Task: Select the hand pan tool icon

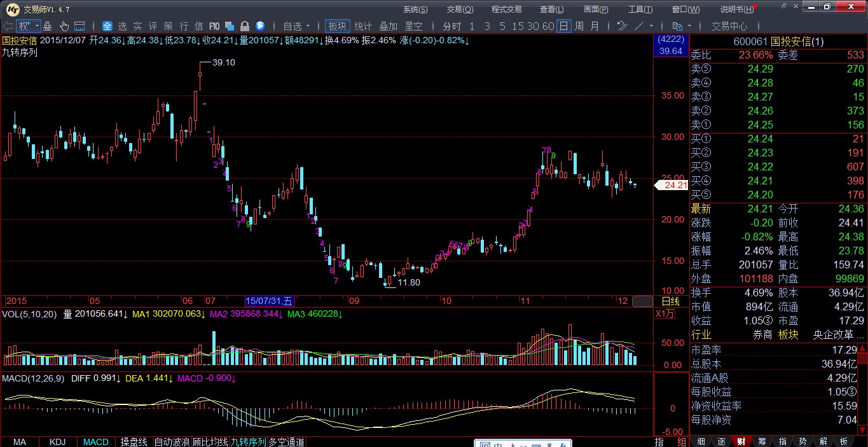Action: 64,26
